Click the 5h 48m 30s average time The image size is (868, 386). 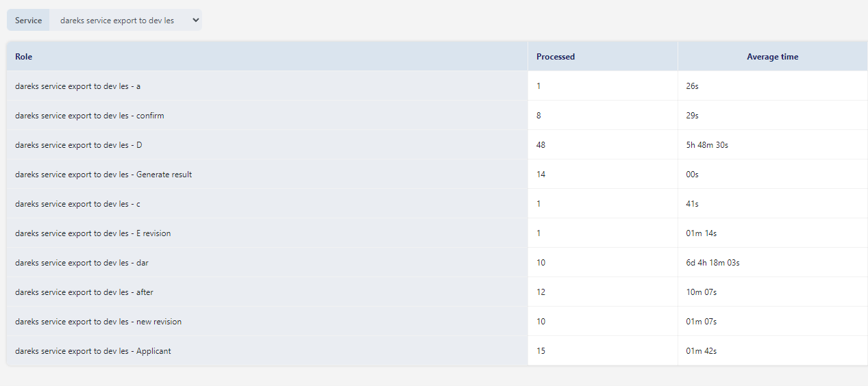[707, 145]
